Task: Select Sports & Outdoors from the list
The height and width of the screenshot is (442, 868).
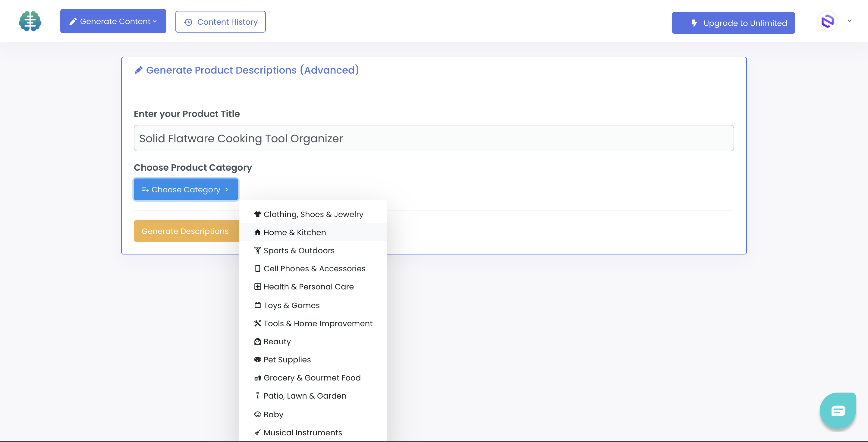Action: coord(299,250)
